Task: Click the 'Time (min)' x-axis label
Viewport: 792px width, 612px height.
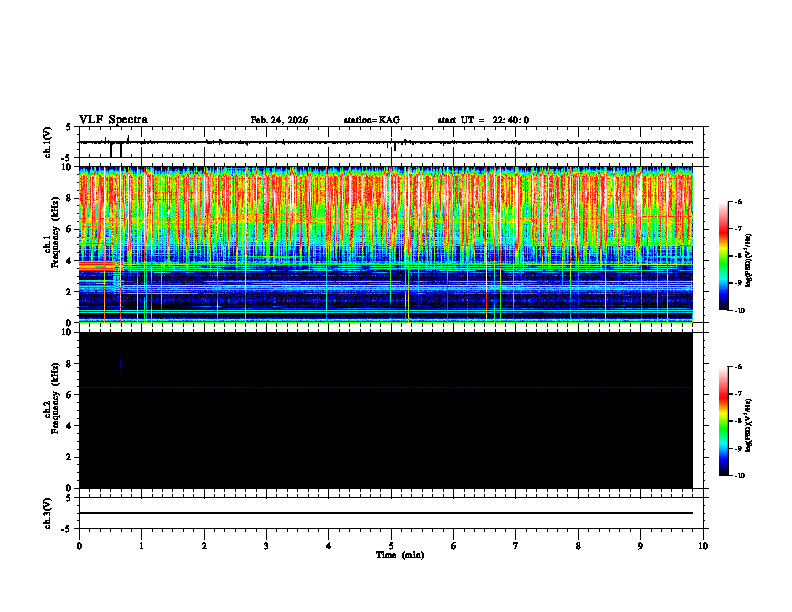Action: [400, 555]
